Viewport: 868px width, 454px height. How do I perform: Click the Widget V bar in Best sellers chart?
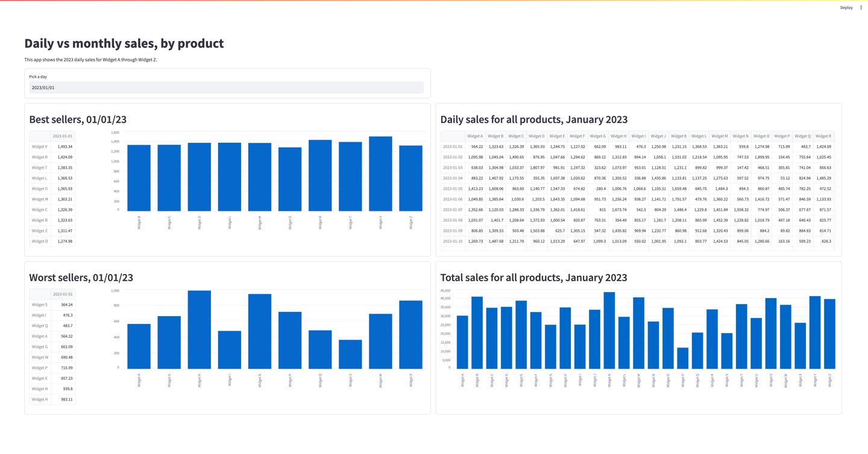(x=380, y=175)
